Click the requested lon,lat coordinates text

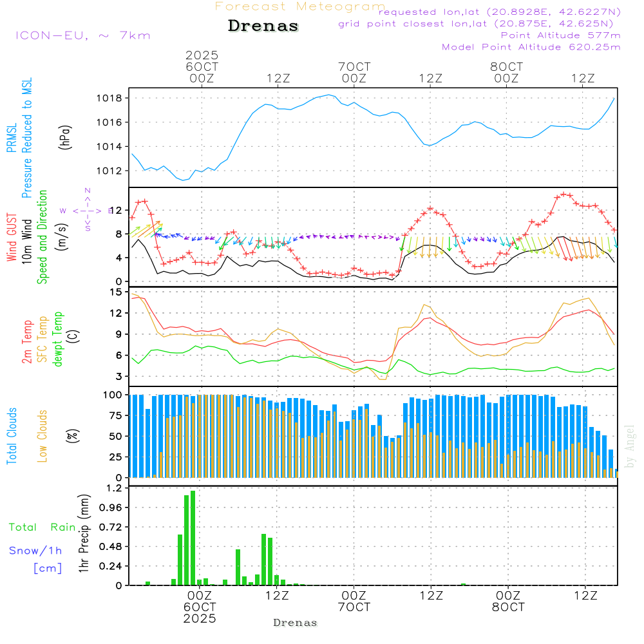coord(499,12)
